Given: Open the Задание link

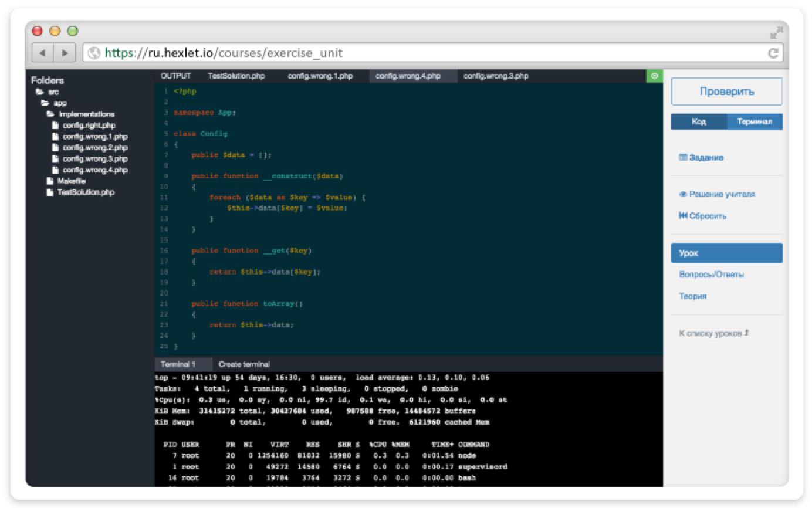Looking at the screenshot, I should pos(701,158).
